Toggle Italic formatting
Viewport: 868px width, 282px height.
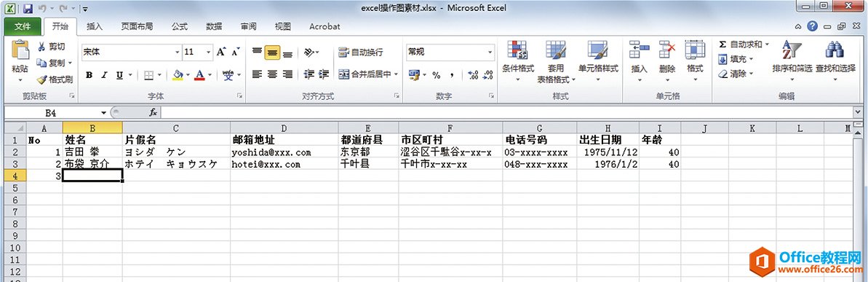click(x=103, y=75)
